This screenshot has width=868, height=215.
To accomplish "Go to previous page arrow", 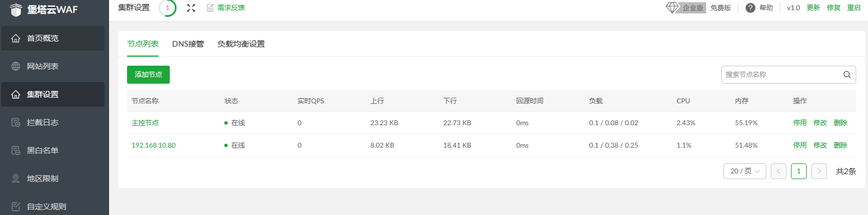I will (779, 171).
